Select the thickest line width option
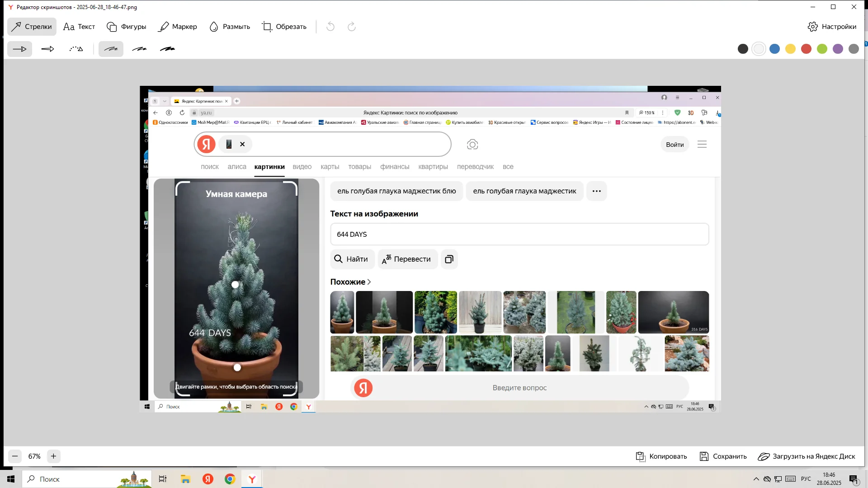 tap(167, 49)
